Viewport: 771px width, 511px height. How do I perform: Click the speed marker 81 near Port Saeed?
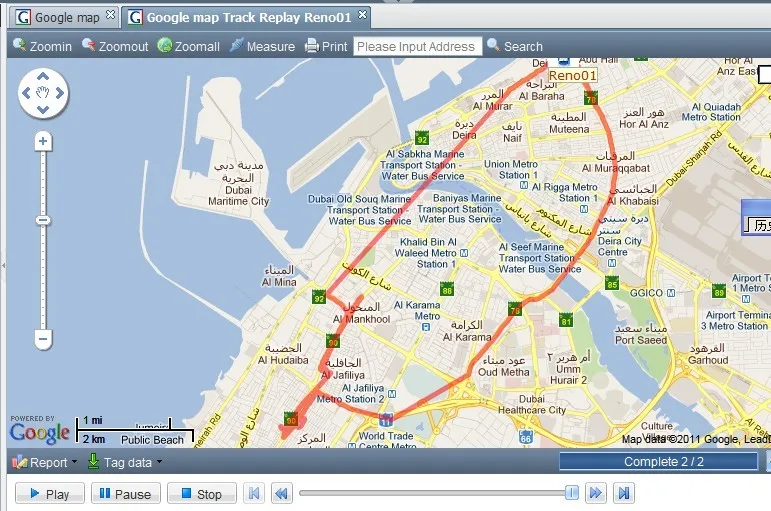click(x=566, y=320)
